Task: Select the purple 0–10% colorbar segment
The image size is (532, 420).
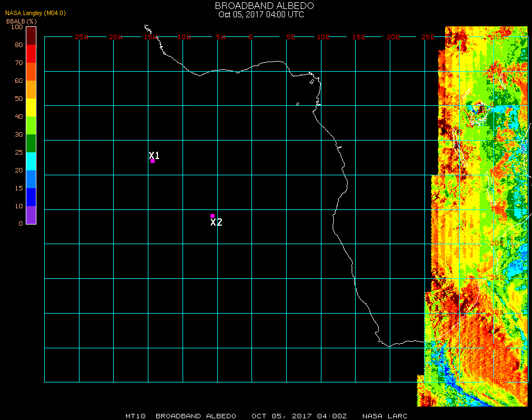Action: 31,215
